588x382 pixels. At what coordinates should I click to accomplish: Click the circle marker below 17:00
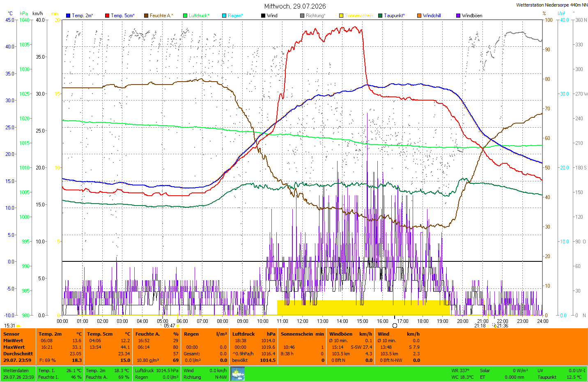(395, 325)
